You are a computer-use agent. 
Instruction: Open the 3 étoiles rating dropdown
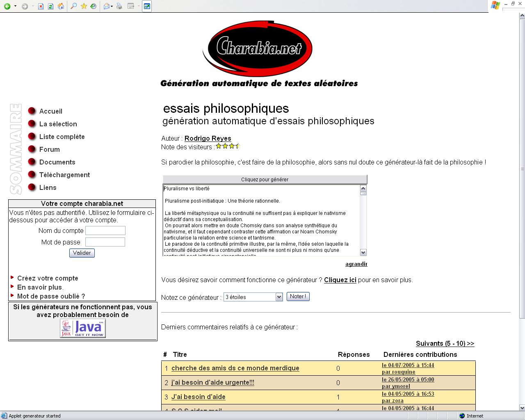[253, 297]
